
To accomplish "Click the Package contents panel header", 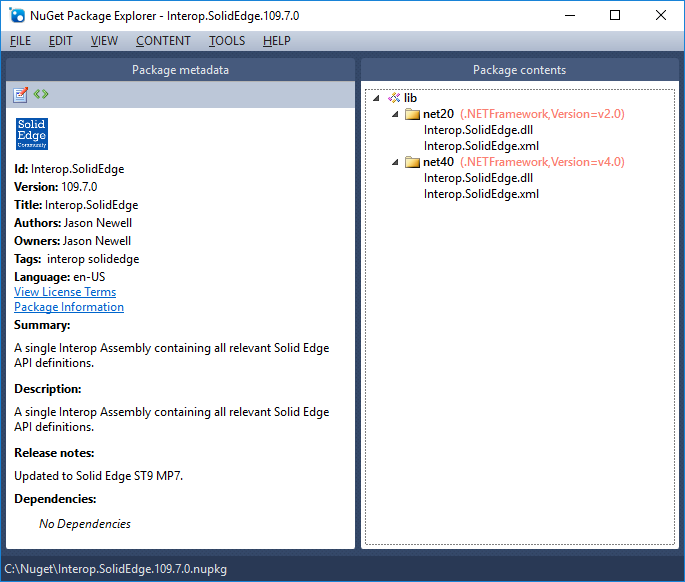I will pos(519,70).
